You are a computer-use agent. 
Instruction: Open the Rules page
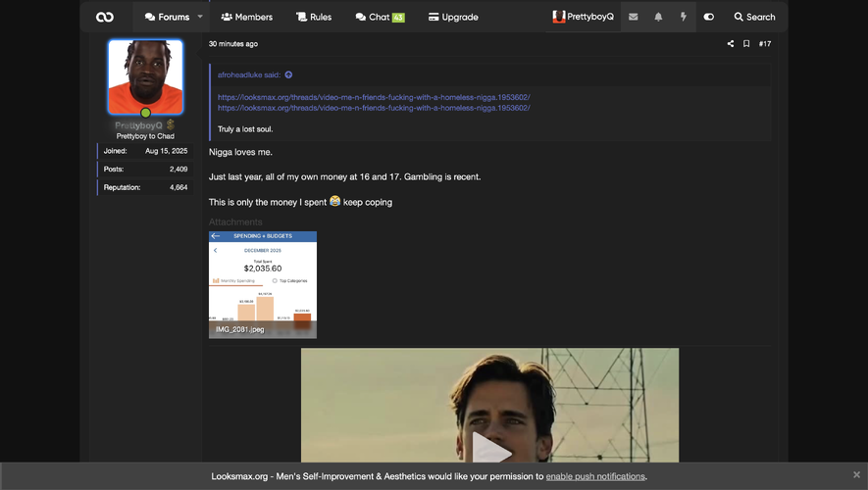pyautogui.click(x=313, y=17)
